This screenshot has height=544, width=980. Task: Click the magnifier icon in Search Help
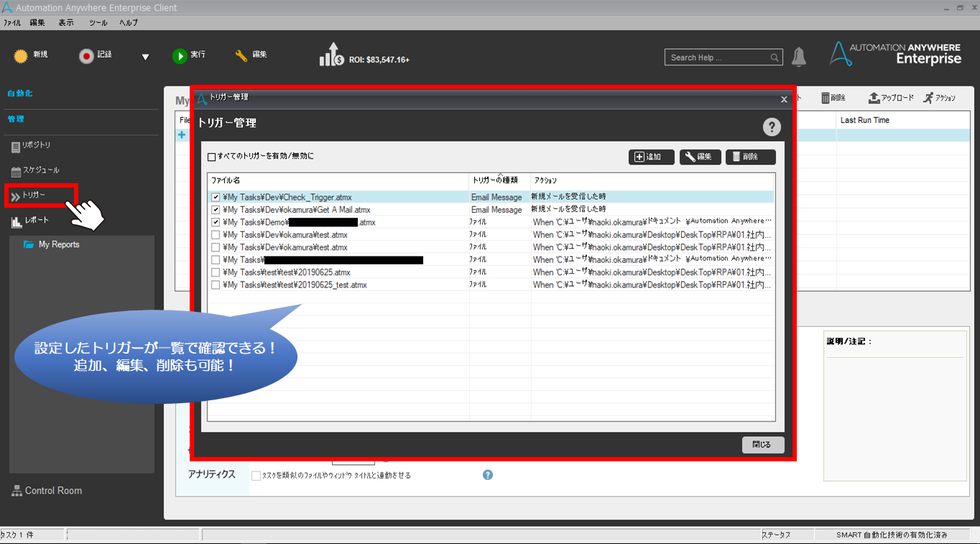click(x=775, y=57)
